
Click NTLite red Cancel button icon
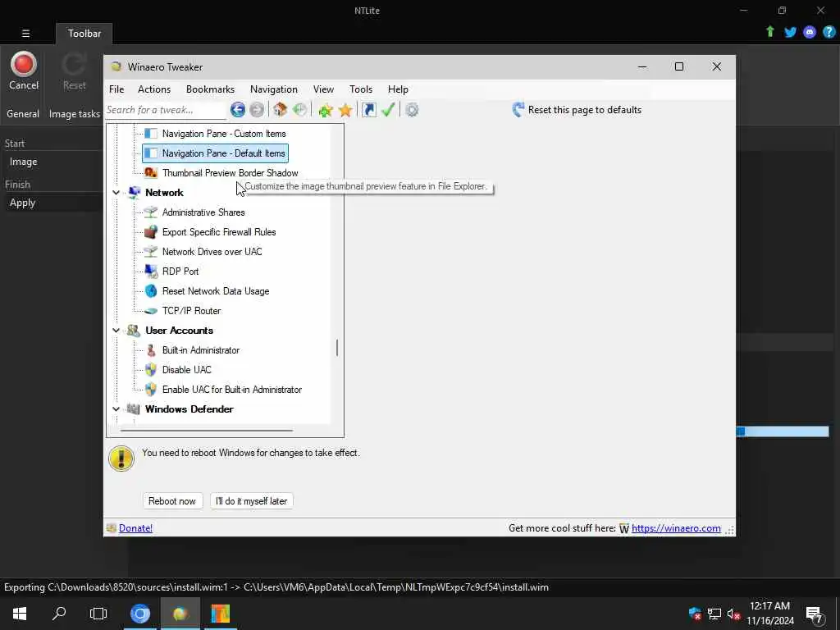pyautogui.click(x=24, y=64)
